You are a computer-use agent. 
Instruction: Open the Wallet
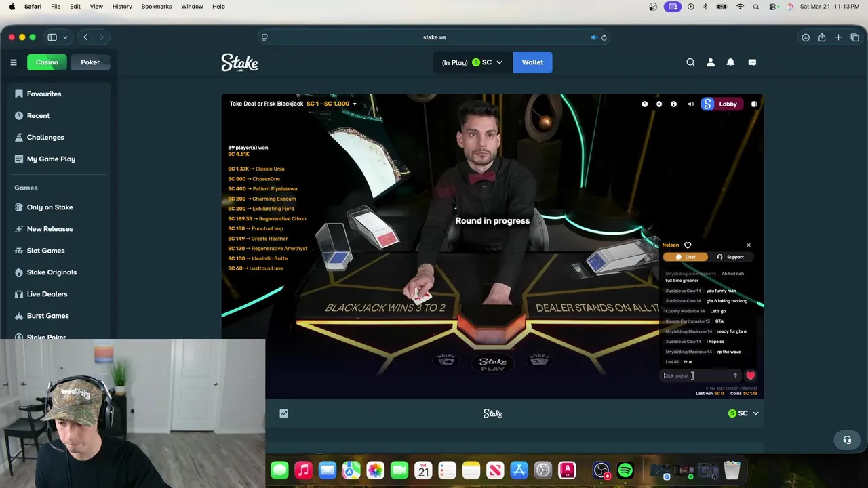(532, 62)
